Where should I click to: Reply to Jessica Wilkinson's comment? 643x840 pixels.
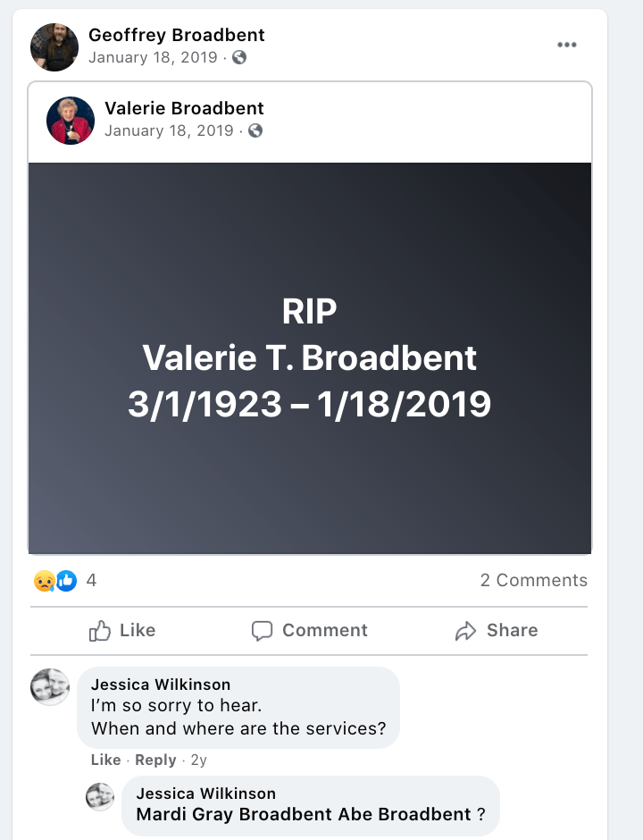tap(155, 760)
